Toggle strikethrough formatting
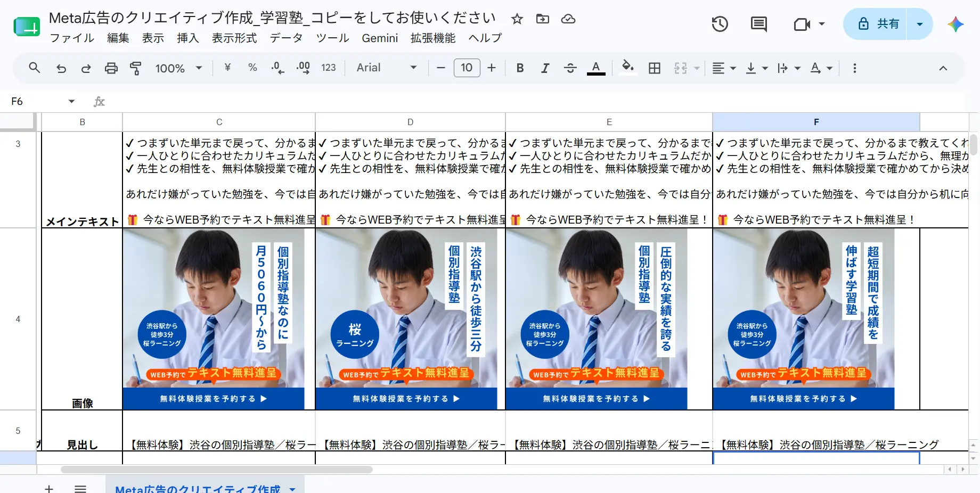Viewport: 980px width, 493px height. click(570, 68)
